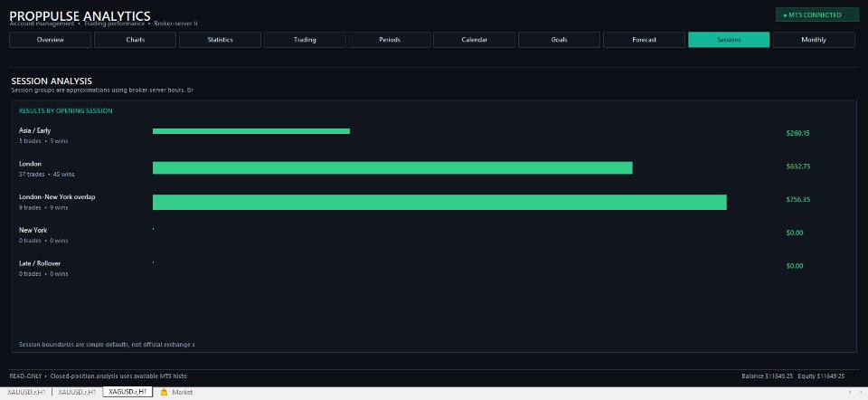Click the $756.35 value

tap(798, 199)
